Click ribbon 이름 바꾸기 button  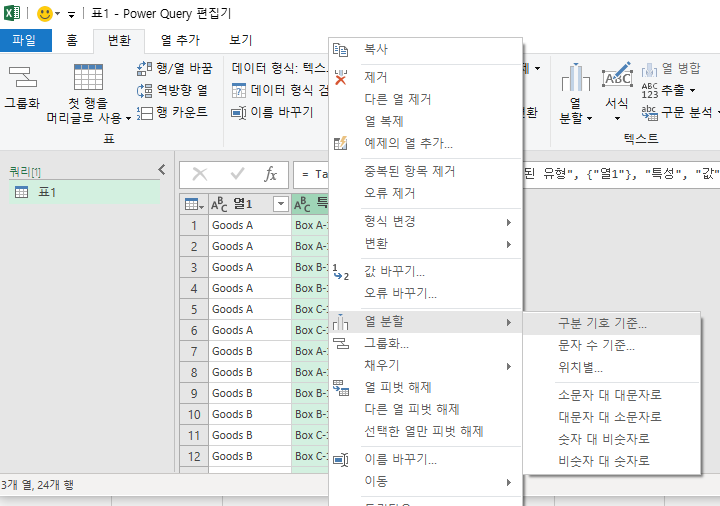[272, 112]
